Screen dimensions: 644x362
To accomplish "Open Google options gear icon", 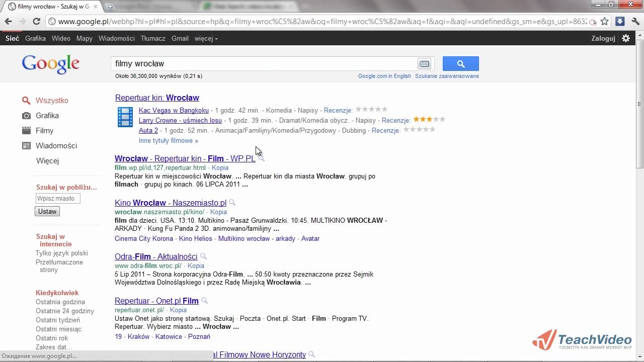I will click(626, 38).
